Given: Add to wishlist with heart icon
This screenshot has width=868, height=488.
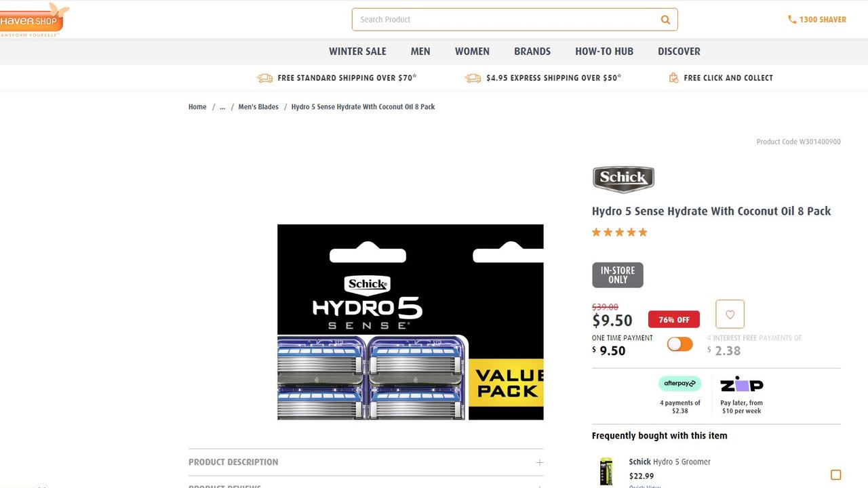Looking at the screenshot, I should (730, 314).
